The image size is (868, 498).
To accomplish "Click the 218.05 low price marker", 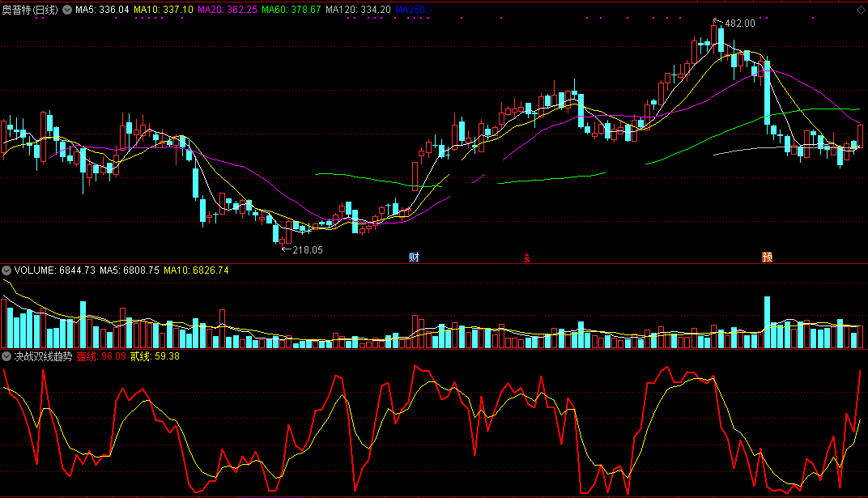I will point(308,250).
